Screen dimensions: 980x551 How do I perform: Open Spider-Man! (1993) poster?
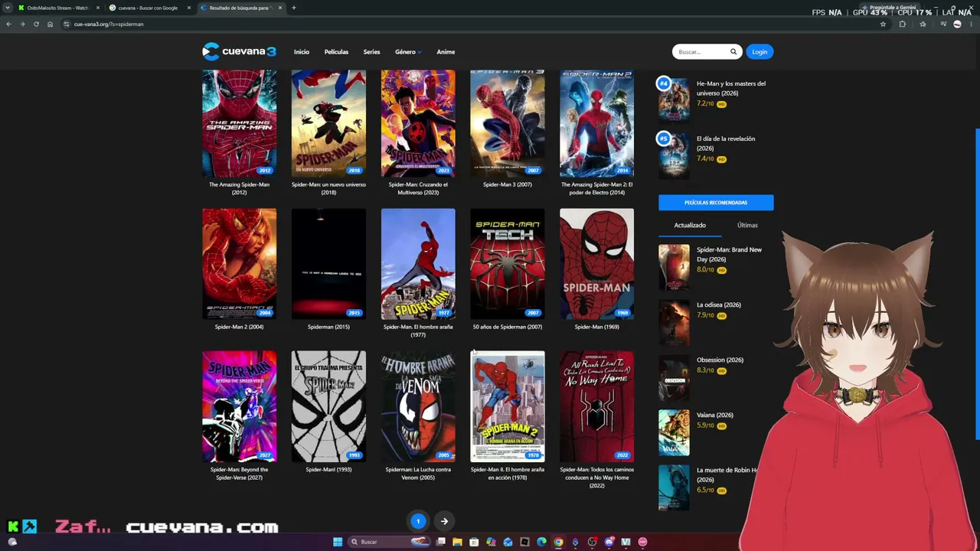pos(328,406)
